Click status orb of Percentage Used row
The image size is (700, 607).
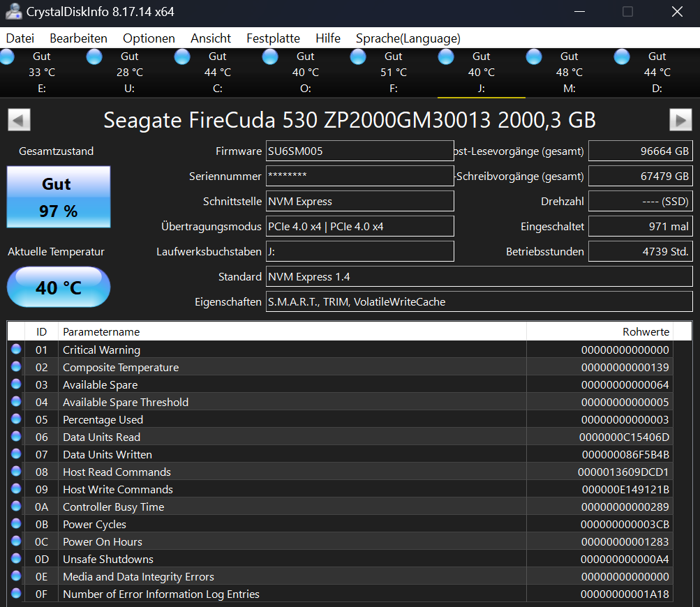tap(16, 419)
